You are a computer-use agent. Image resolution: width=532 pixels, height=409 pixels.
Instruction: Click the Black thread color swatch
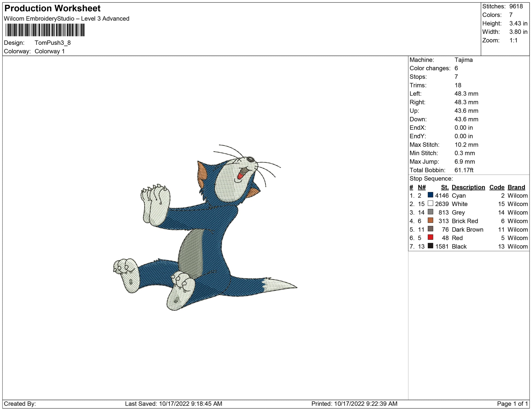click(x=430, y=246)
